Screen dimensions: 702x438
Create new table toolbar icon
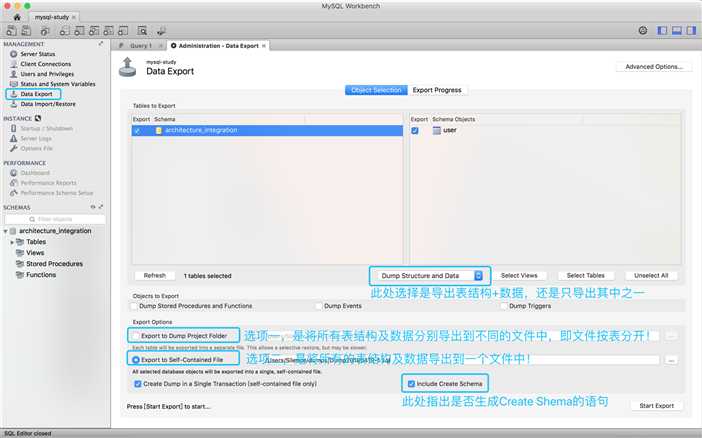(79, 31)
